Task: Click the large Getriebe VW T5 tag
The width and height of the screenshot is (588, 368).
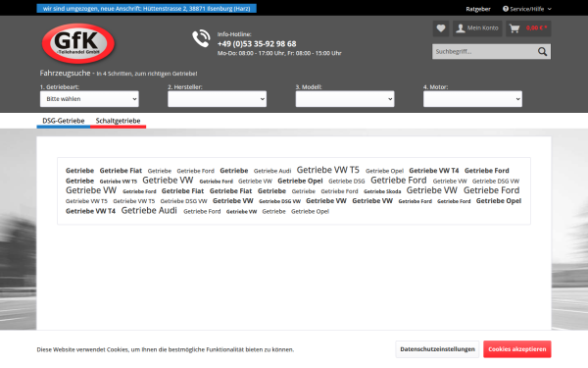Action: coord(327,170)
